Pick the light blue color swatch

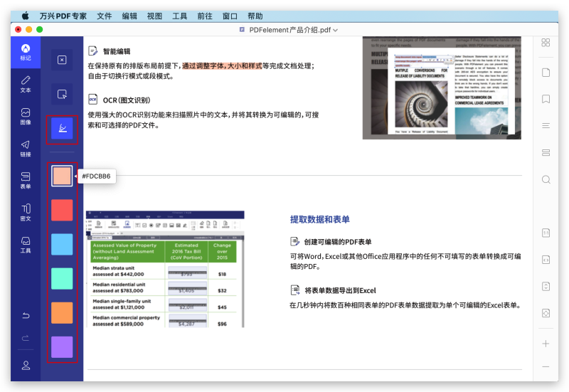[62, 244]
